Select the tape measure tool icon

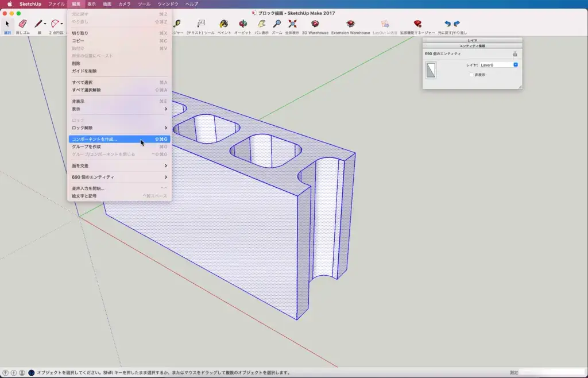177,24
